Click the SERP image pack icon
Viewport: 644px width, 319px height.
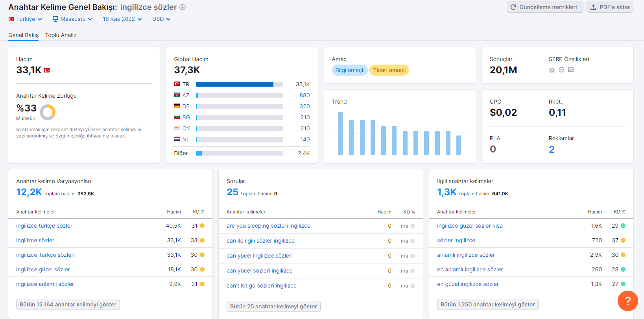pyautogui.click(x=571, y=70)
